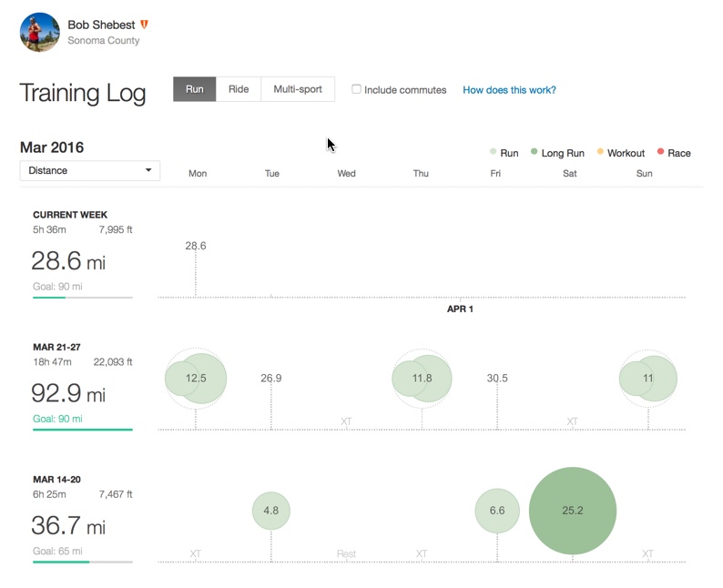
Task: Select the Run tab
Action: pos(195,89)
